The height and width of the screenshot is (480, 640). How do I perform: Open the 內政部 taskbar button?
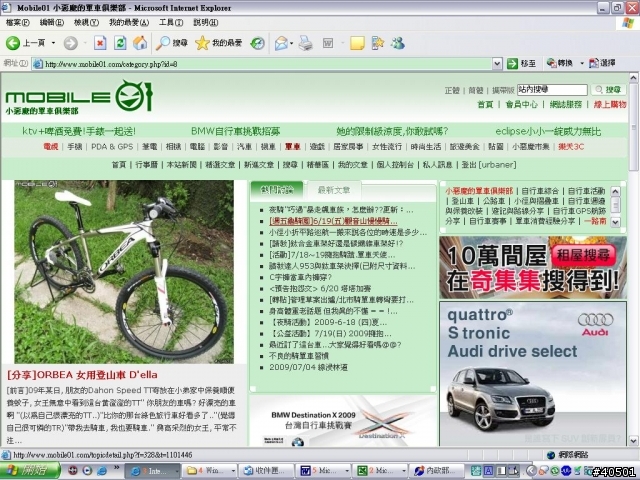(437, 471)
